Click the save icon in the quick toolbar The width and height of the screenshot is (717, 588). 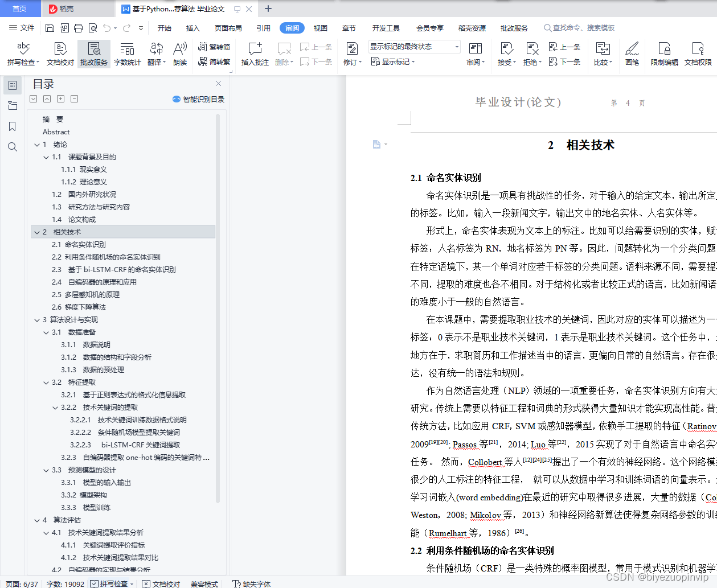(x=50, y=28)
